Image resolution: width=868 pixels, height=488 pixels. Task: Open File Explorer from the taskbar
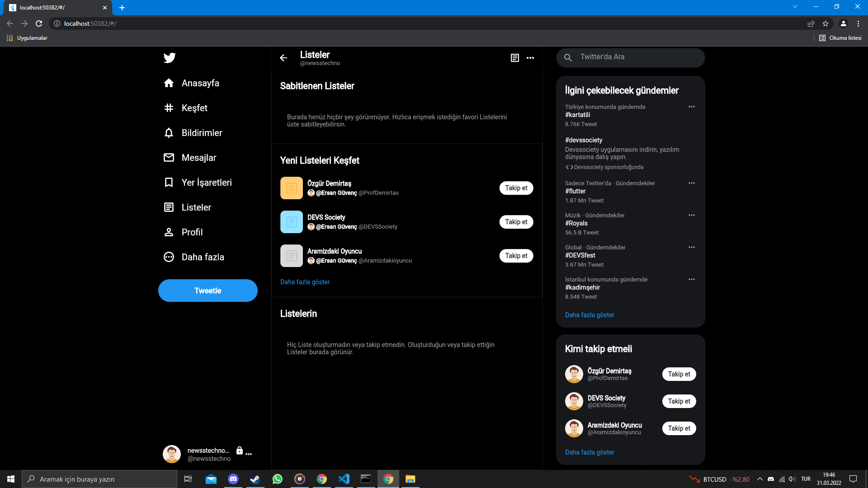pyautogui.click(x=410, y=479)
